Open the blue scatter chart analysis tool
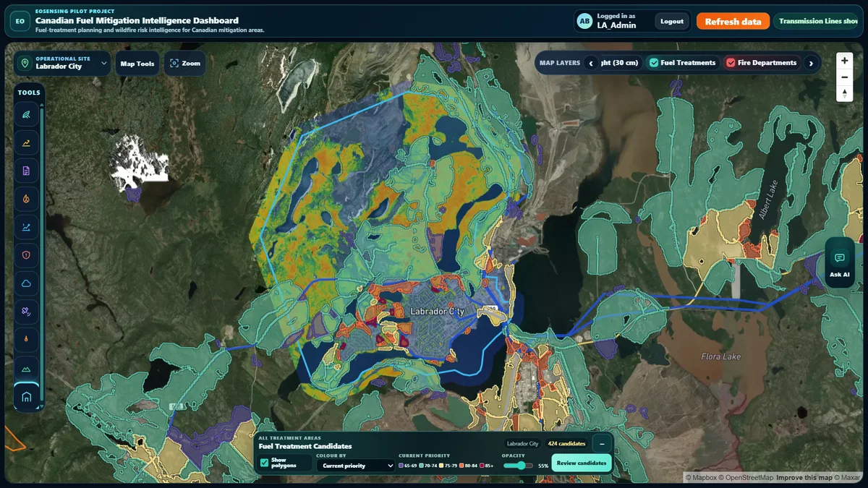Screen dimensions: 868x488 click(27, 227)
